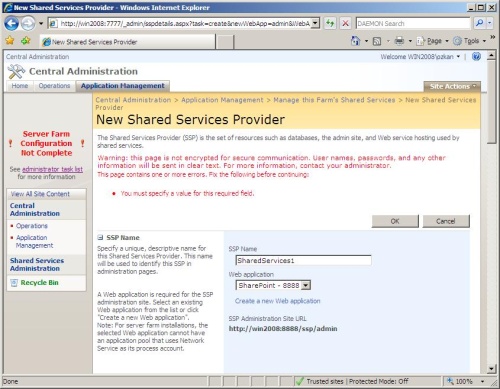This screenshot has width=500, height=389.
Task: Select the Application Management tab
Action: [123, 86]
